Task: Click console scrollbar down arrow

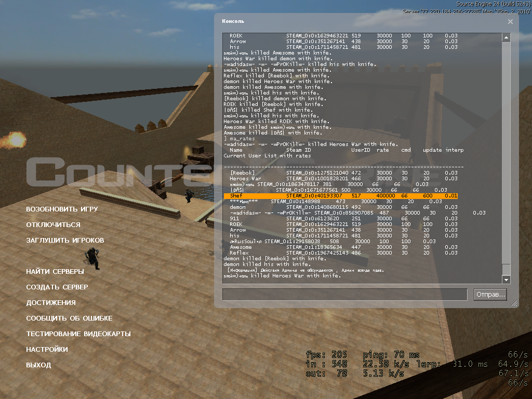Action: pos(506,280)
